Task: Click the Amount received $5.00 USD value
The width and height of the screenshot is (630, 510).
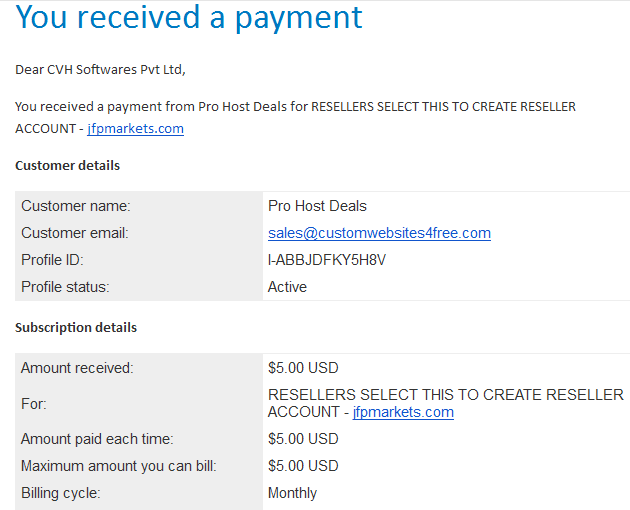Action: (x=303, y=368)
